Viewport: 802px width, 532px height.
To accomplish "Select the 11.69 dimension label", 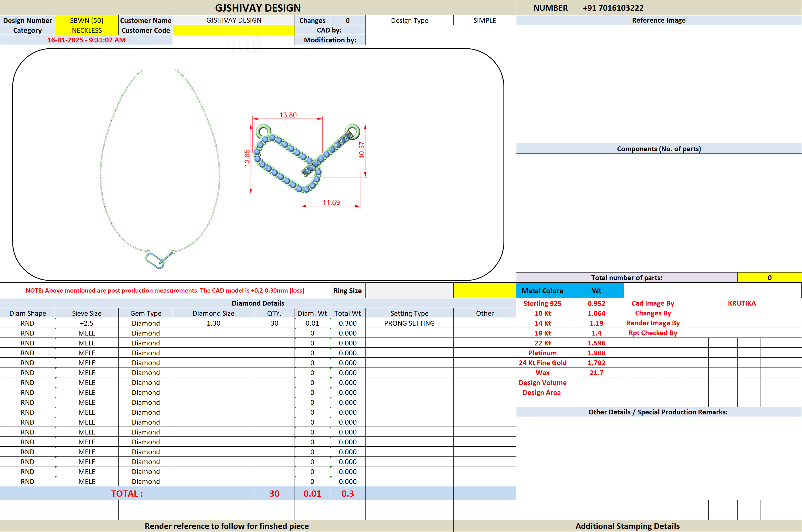I will point(331,203).
